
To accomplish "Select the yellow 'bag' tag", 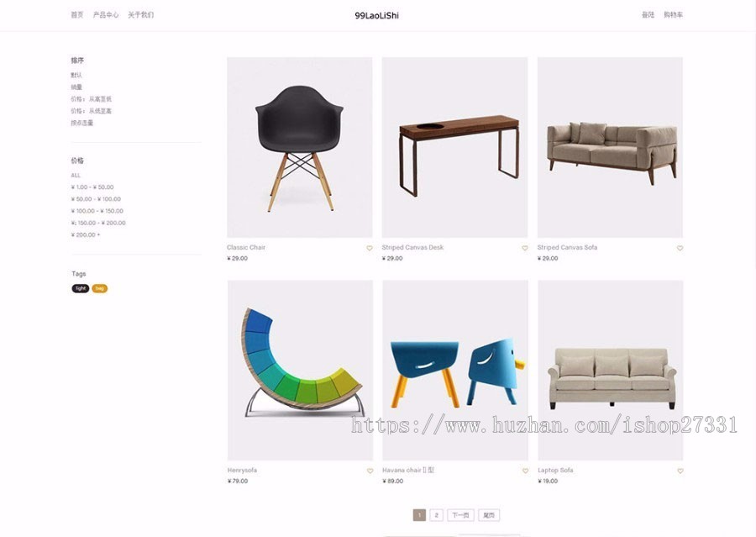I will pyautogui.click(x=100, y=288).
